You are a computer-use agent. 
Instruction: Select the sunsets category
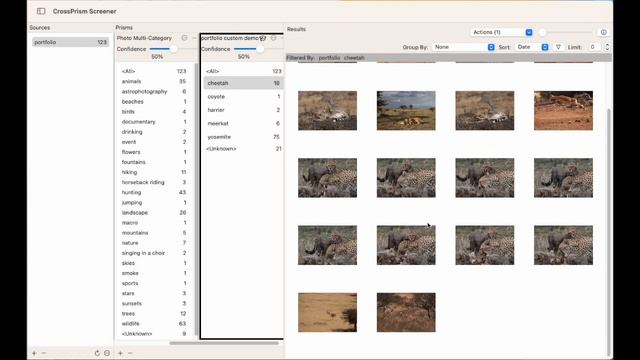click(153, 304)
